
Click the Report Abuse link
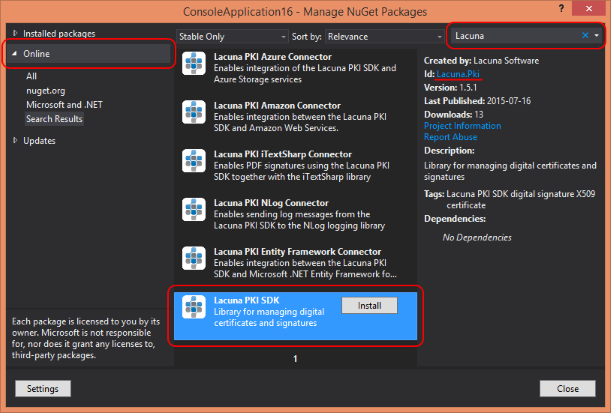pyautogui.click(x=450, y=137)
